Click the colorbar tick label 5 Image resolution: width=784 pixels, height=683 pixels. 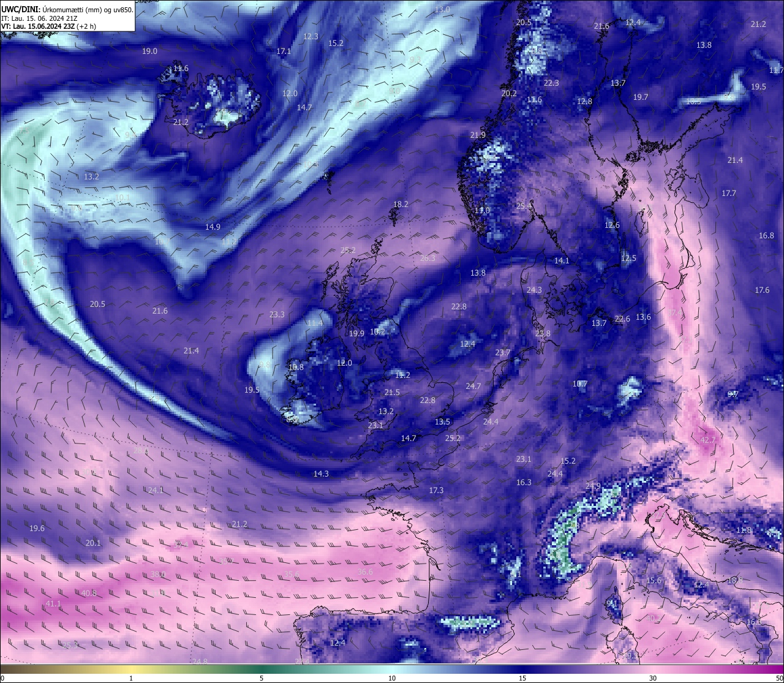click(262, 678)
